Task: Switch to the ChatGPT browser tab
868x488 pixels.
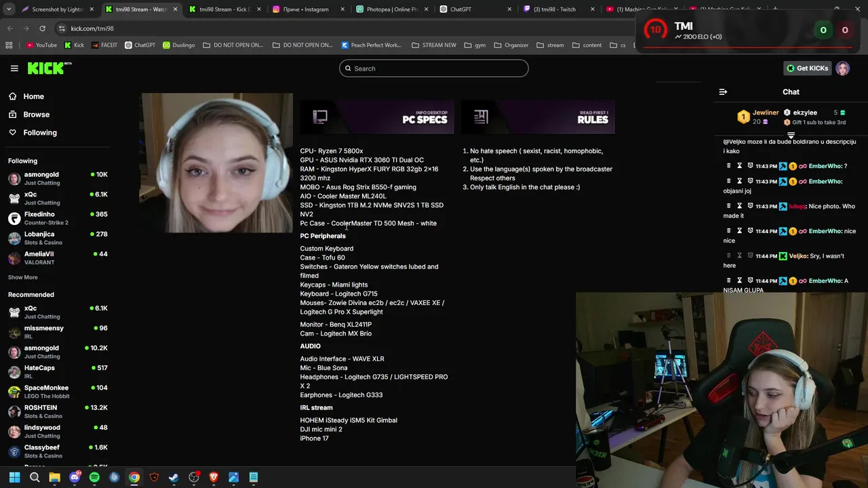Action: click(475, 9)
